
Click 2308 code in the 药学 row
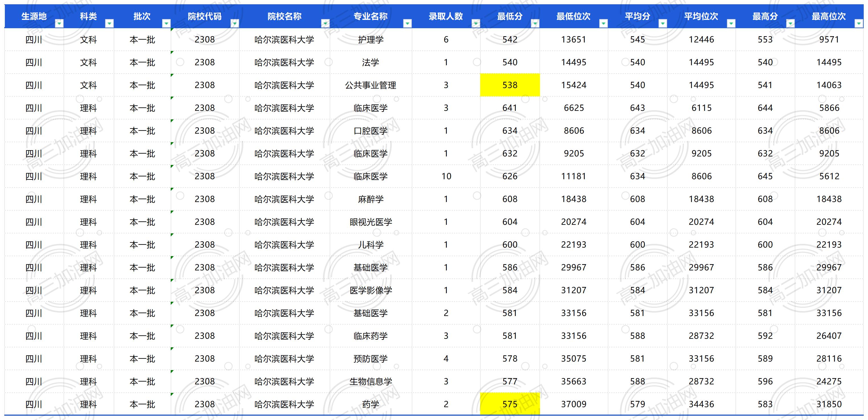click(x=205, y=404)
